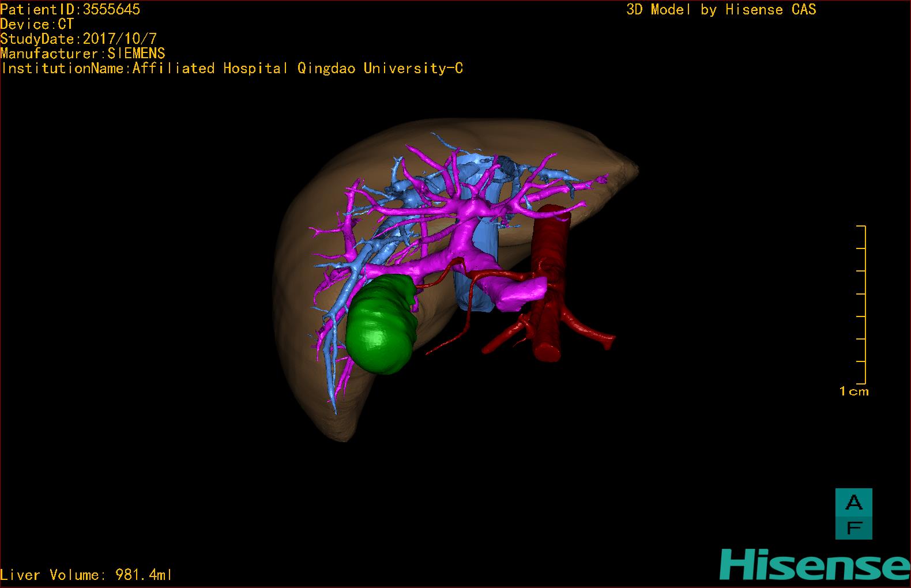This screenshot has height=588, width=911.
Task: Click the AF orientation cube
Action: [x=853, y=514]
